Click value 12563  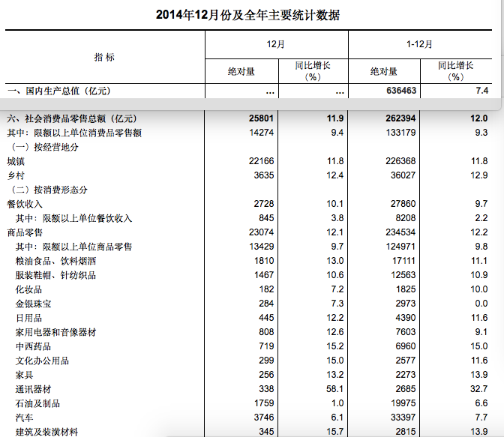pyautogui.click(x=403, y=275)
